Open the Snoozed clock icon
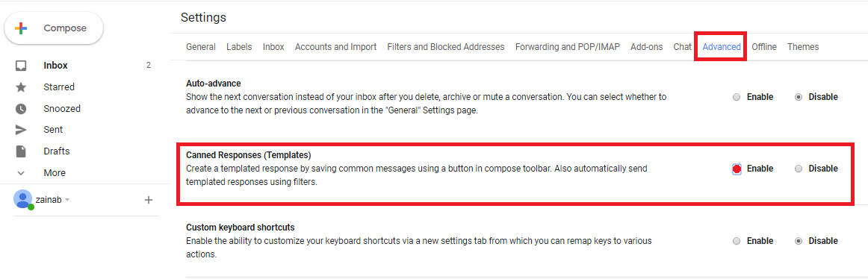This screenshot has height=279, width=868. tap(21, 109)
